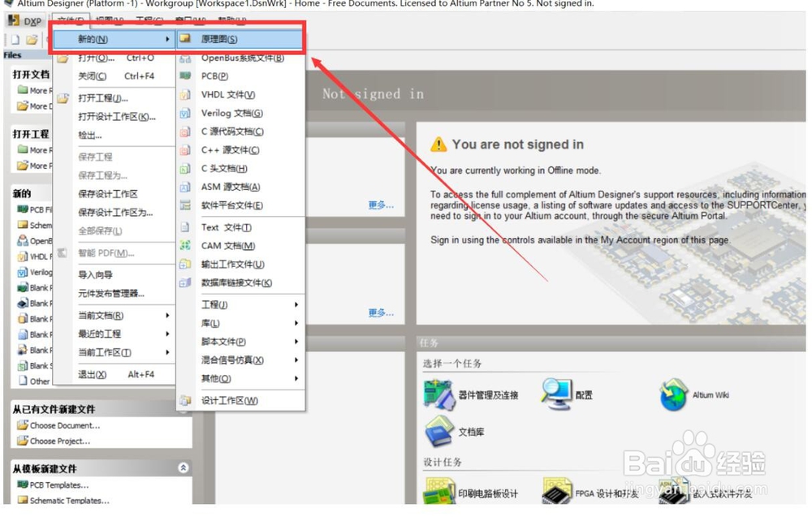Viewport: 812px width, 517px height.
Task: Select C++ 源文件(C) entry
Action: click(x=230, y=150)
